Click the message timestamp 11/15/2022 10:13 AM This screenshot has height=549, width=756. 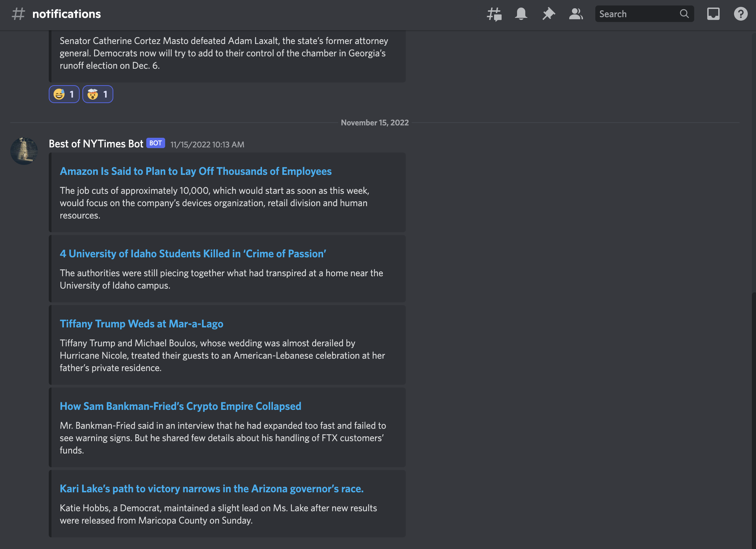pyautogui.click(x=207, y=144)
